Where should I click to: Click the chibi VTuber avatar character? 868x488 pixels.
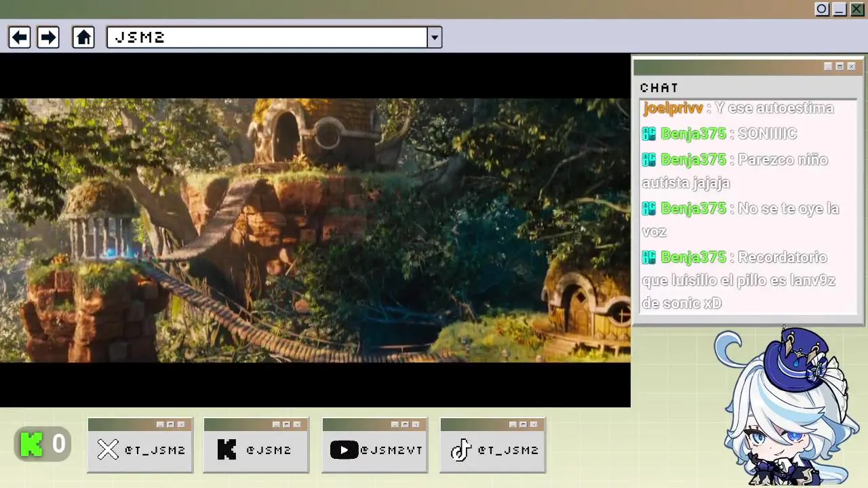pyautogui.click(x=787, y=407)
